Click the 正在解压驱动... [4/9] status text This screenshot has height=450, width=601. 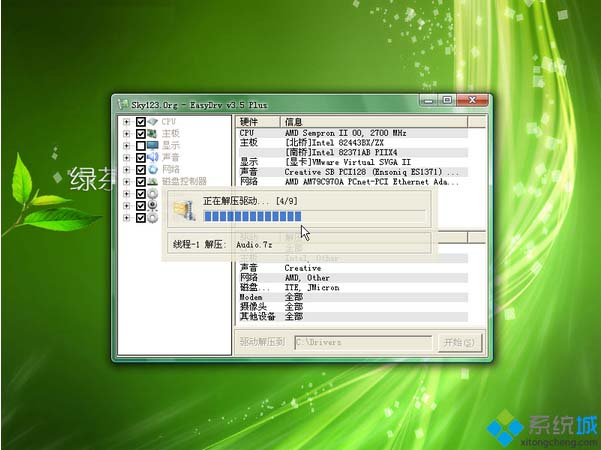[250, 201]
